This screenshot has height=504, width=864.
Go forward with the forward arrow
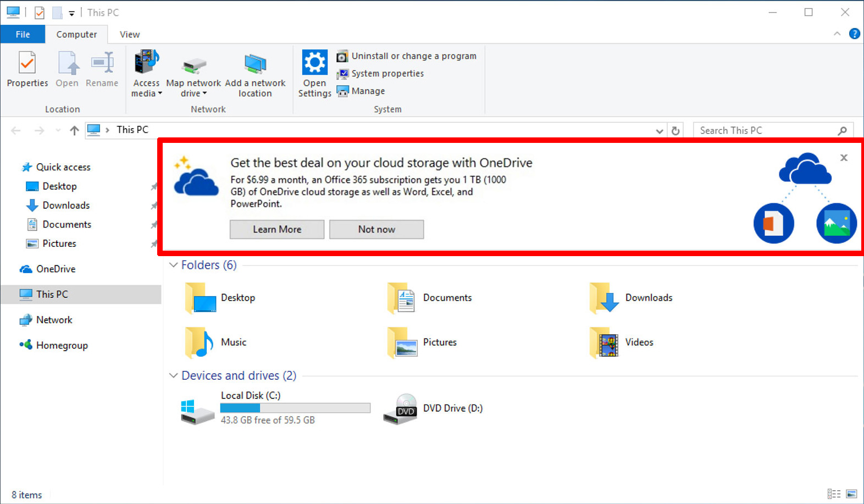tap(39, 130)
